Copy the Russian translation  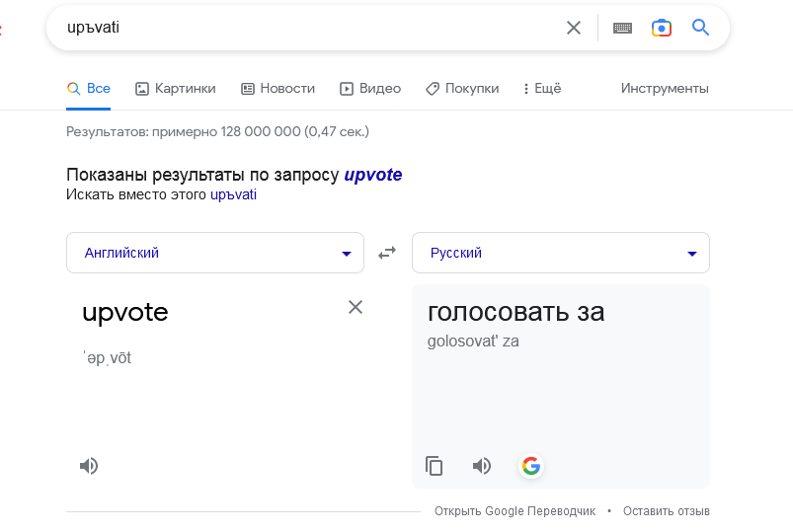point(435,466)
